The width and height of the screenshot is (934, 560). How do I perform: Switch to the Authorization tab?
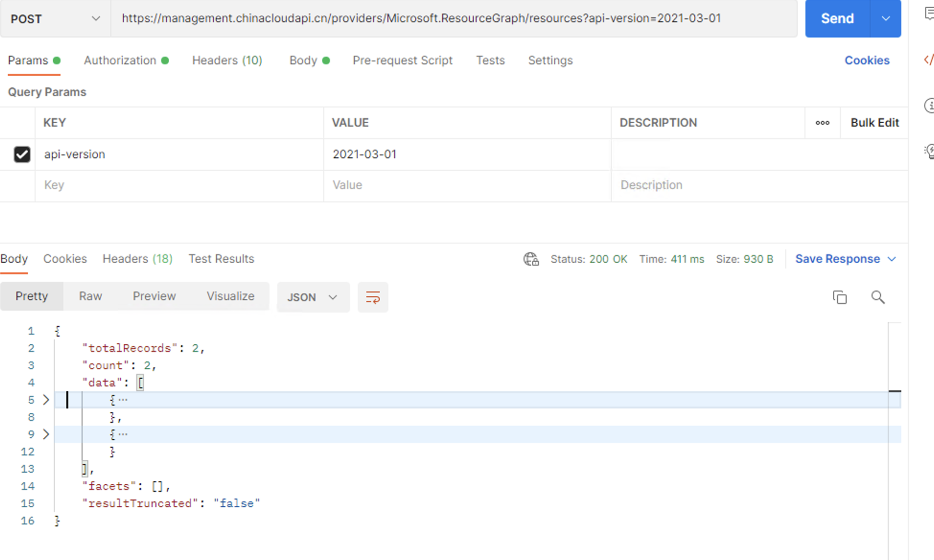pyautogui.click(x=120, y=60)
